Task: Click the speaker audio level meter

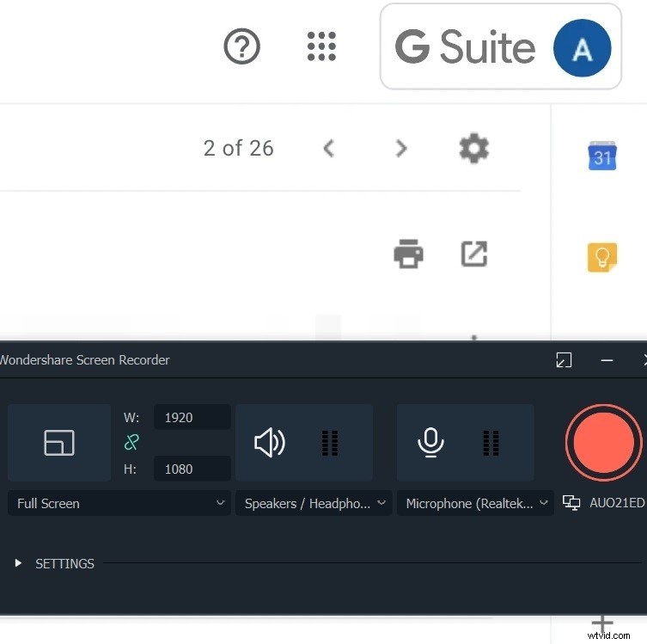Action: coord(330,443)
